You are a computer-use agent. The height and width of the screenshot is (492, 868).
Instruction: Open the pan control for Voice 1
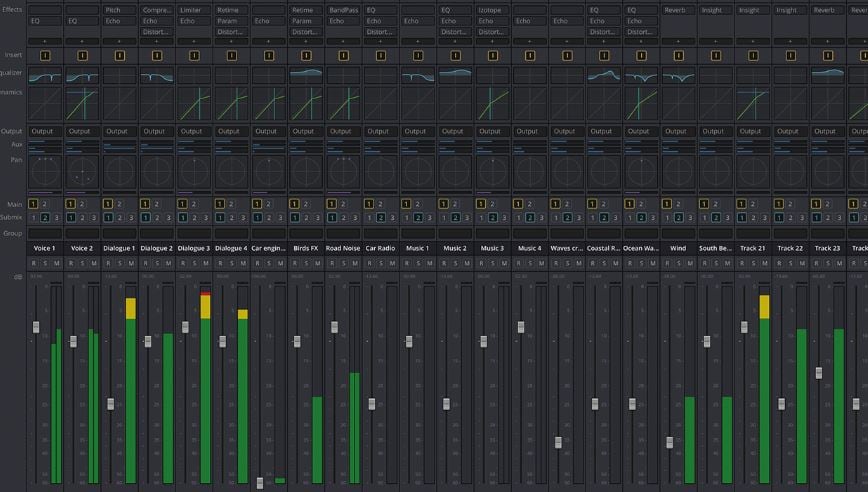pyautogui.click(x=45, y=172)
